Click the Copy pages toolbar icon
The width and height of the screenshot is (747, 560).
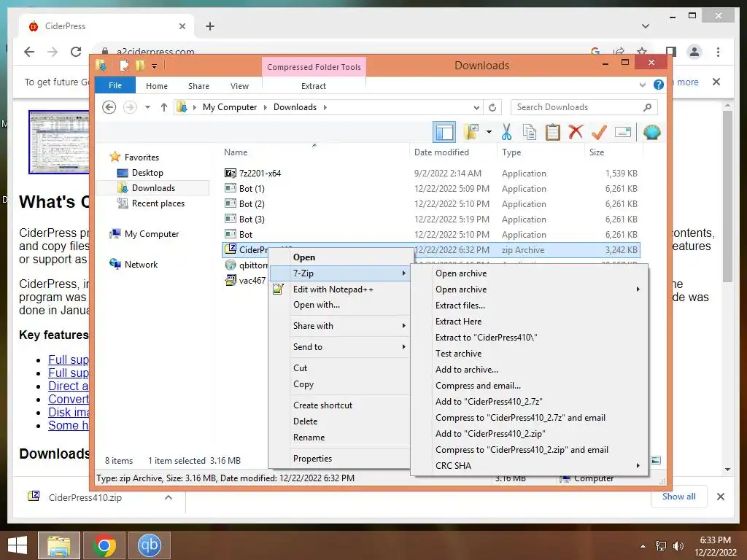tap(530, 132)
